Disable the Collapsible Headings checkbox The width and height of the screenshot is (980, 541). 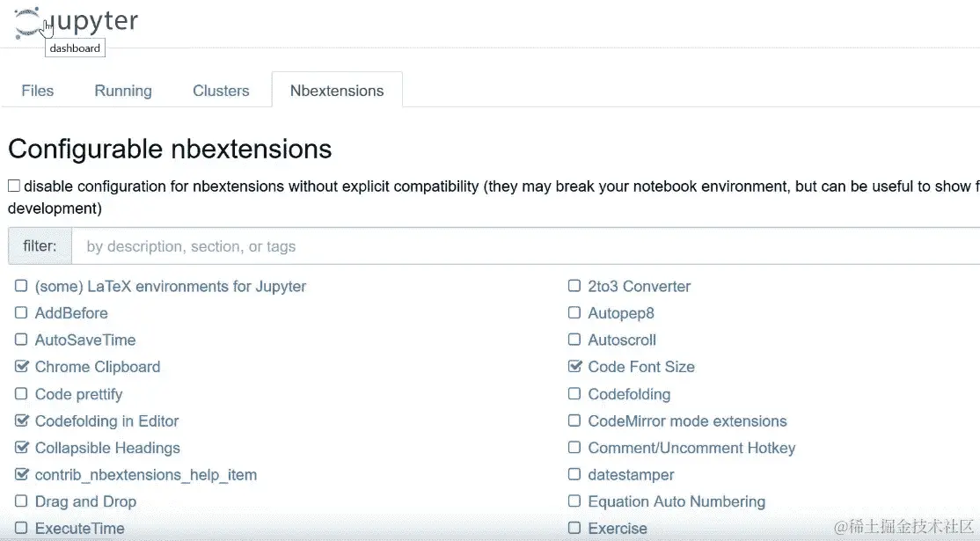(21, 448)
